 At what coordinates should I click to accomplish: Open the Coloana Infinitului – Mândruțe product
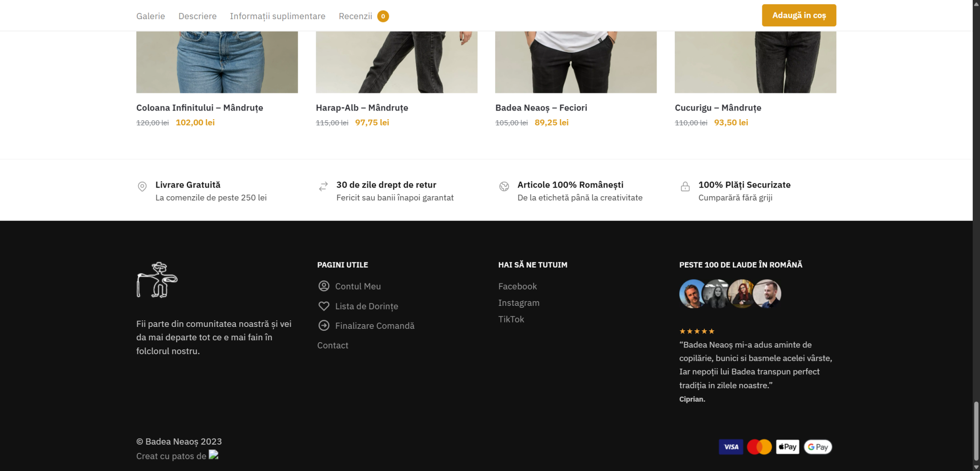click(200, 108)
